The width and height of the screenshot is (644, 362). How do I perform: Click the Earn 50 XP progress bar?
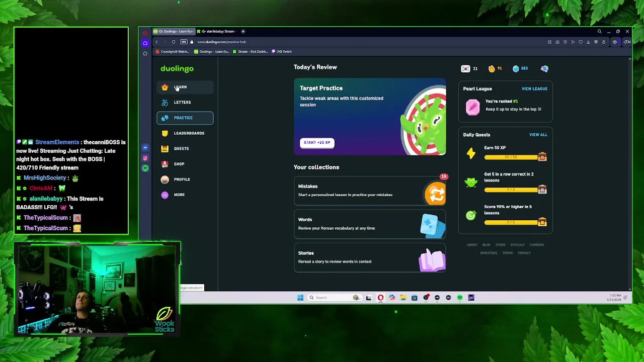(511, 157)
